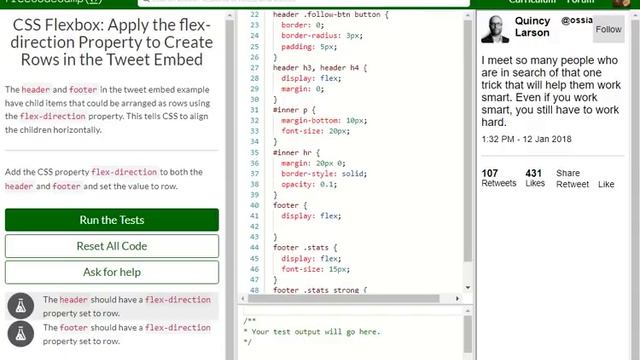640x360 pixels.
Task: Click the test output panel scrollbar up arrow
Action: [468, 311]
